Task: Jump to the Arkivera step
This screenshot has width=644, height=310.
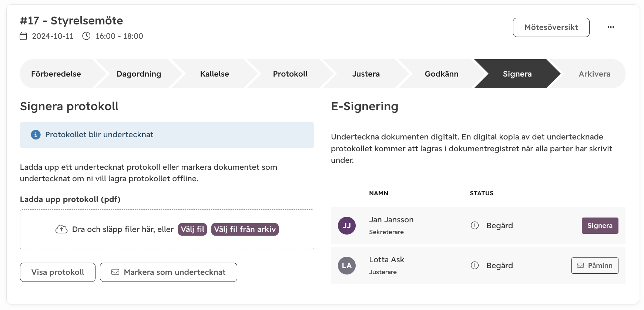Action: coord(594,74)
